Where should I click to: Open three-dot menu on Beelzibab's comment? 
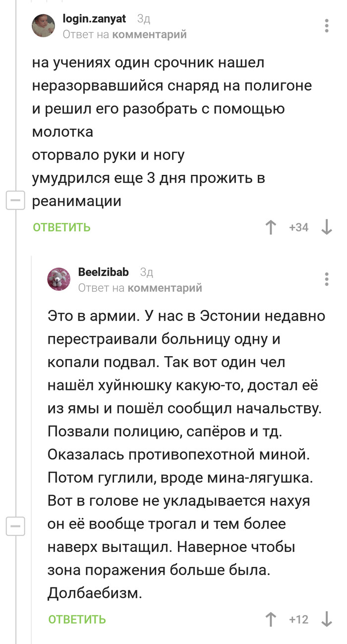(327, 279)
